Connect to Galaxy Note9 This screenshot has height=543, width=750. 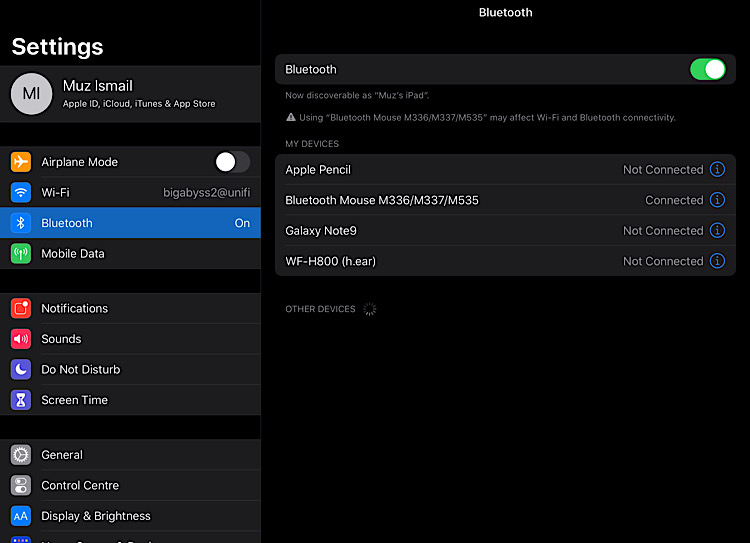tap(505, 231)
